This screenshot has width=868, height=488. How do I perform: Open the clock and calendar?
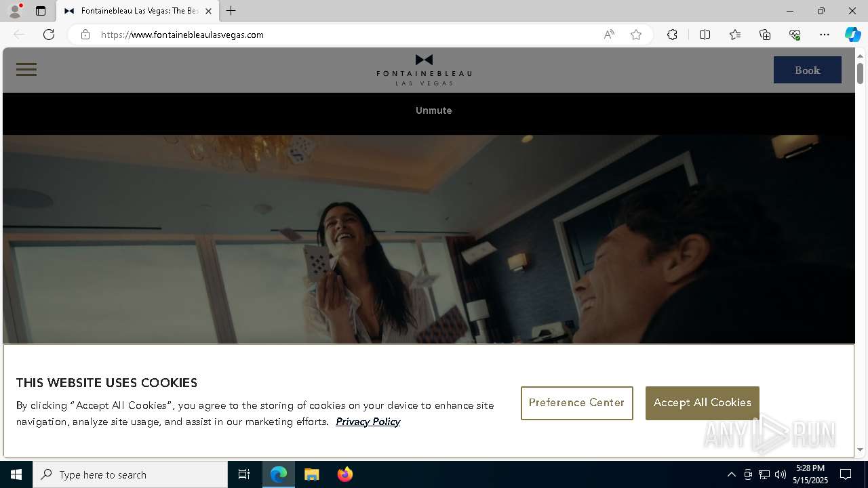811,474
